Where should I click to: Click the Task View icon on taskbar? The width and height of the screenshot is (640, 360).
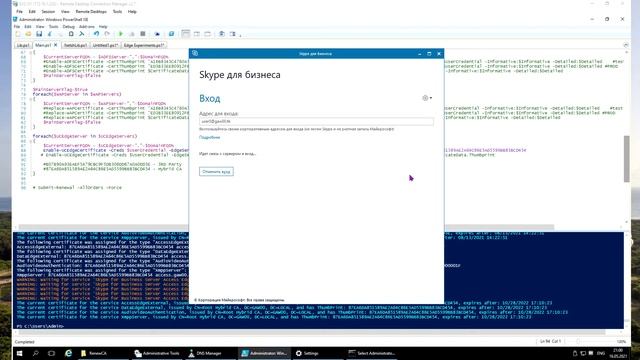point(51,353)
